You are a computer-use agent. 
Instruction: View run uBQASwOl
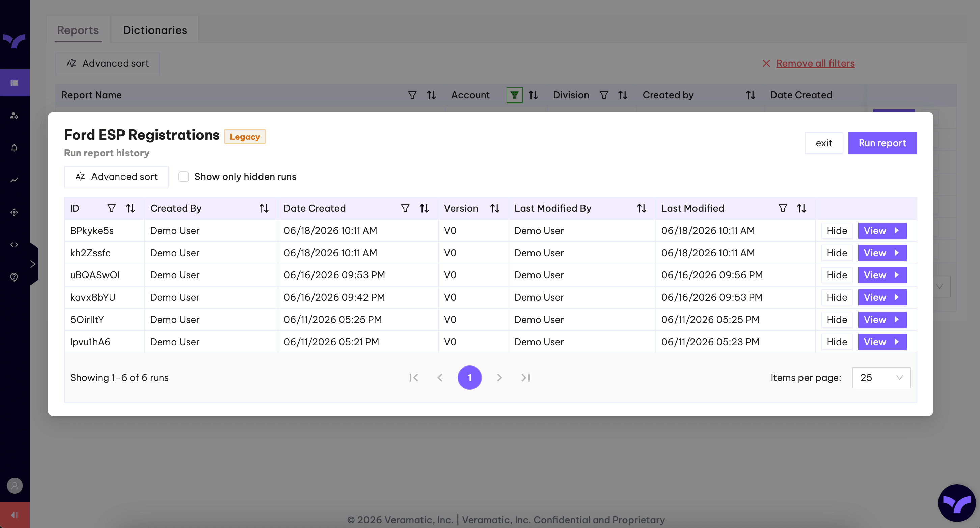coord(882,275)
